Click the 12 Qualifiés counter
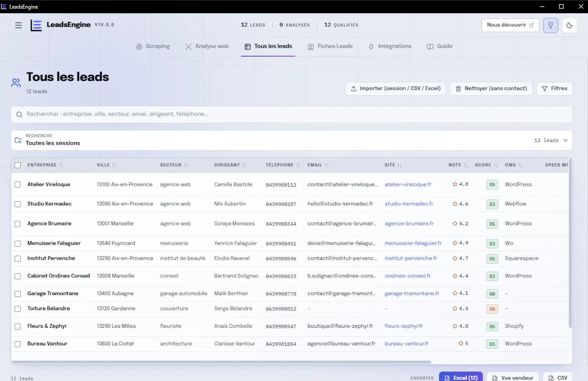588x381 pixels. 341,25
